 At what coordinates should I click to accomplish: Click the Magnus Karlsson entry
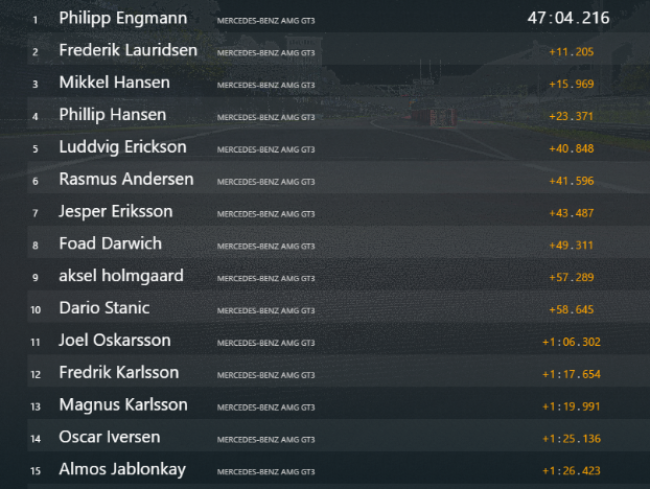338,404
